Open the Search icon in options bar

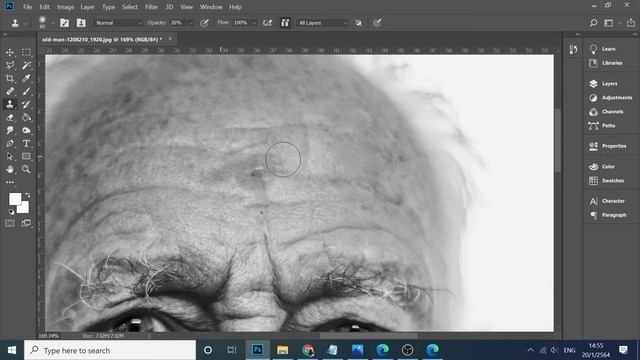pos(593,23)
